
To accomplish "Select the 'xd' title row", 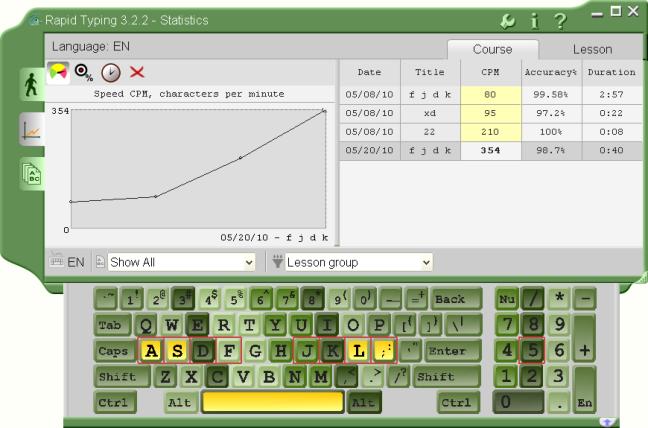I will (x=491, y=113).
